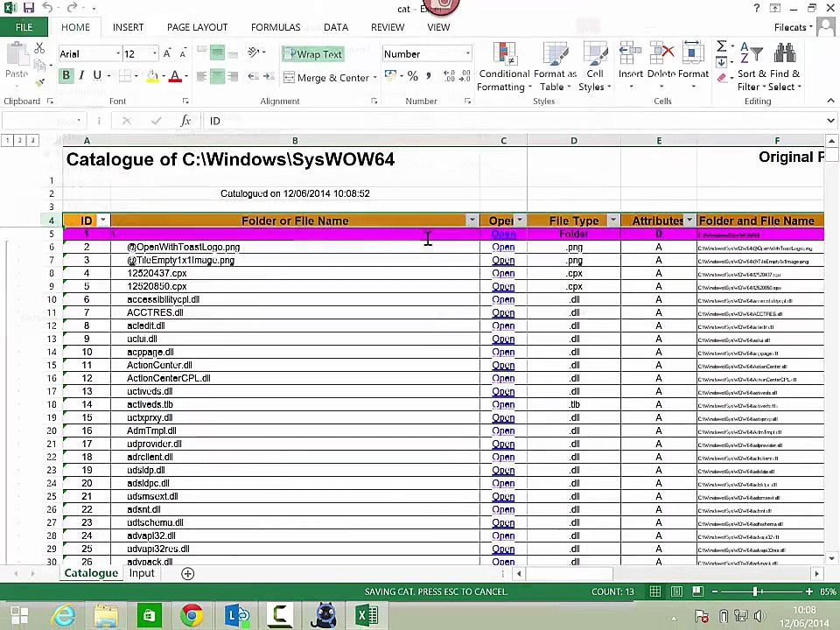Open the PAGE LAYOUT ribbon tab
The image size is (840, 630).
[197, 27]
